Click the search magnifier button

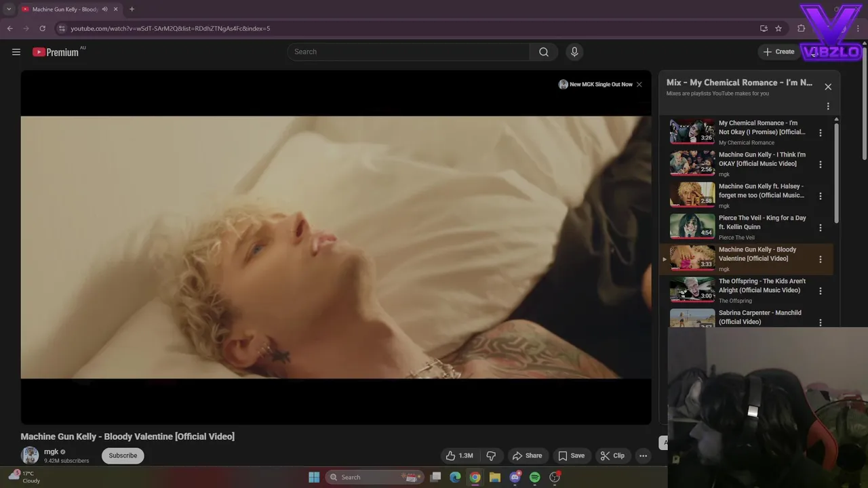tap(544, 52)
